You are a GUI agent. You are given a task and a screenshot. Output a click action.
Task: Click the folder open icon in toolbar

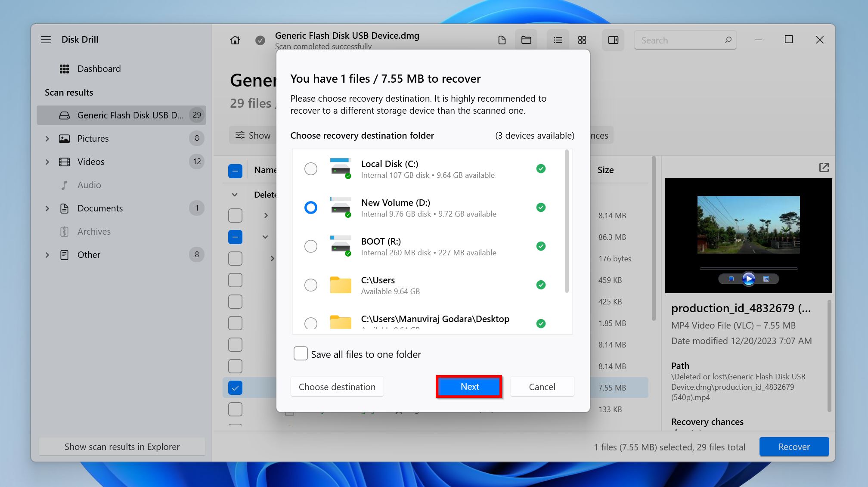(526, 40)
